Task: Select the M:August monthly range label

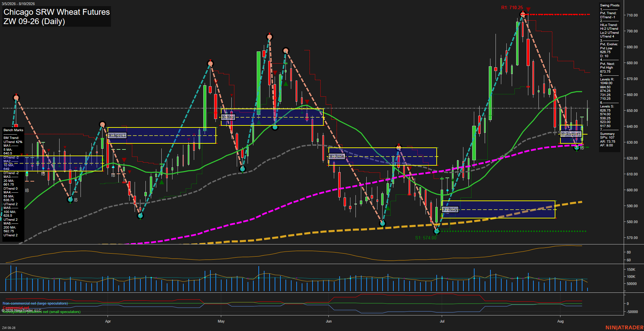Action: pyautogui.click(x=571, y=134)
